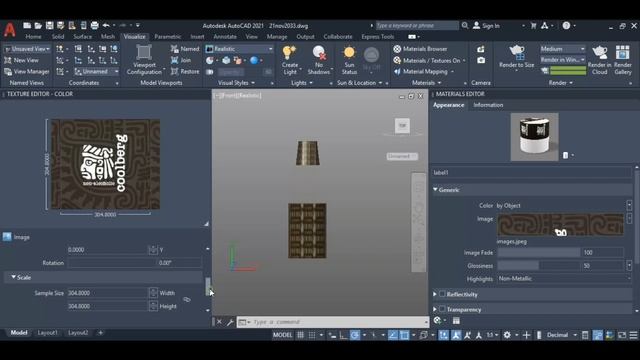Open the Annotate ribbon tab
The height and width of the screenshot is (360, 640).
pos(225,37)
